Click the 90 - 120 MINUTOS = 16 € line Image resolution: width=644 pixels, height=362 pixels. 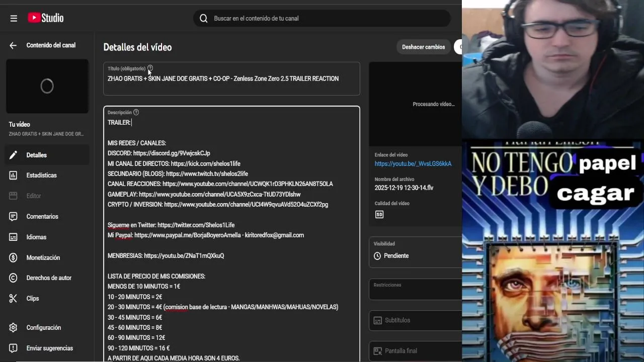pos(139,348)
